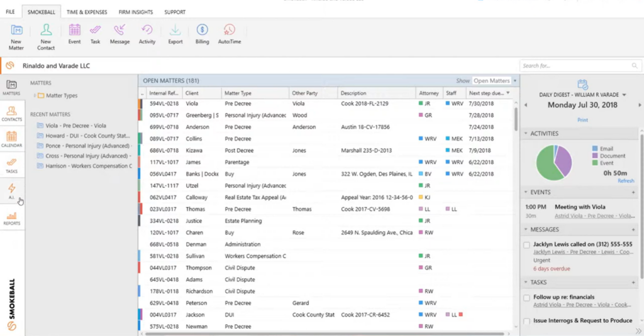
Task: Click the Smokeball logo beside firm name
Action: coord(10,66)
